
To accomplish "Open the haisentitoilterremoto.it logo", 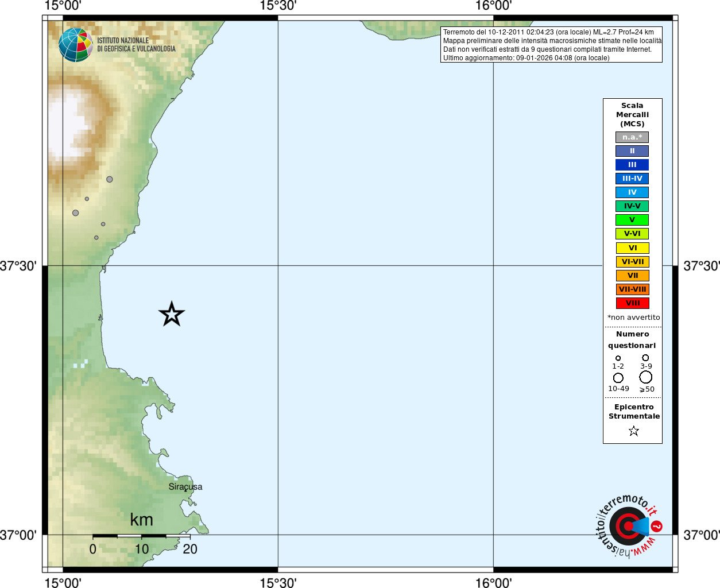I will click(628, 526).
